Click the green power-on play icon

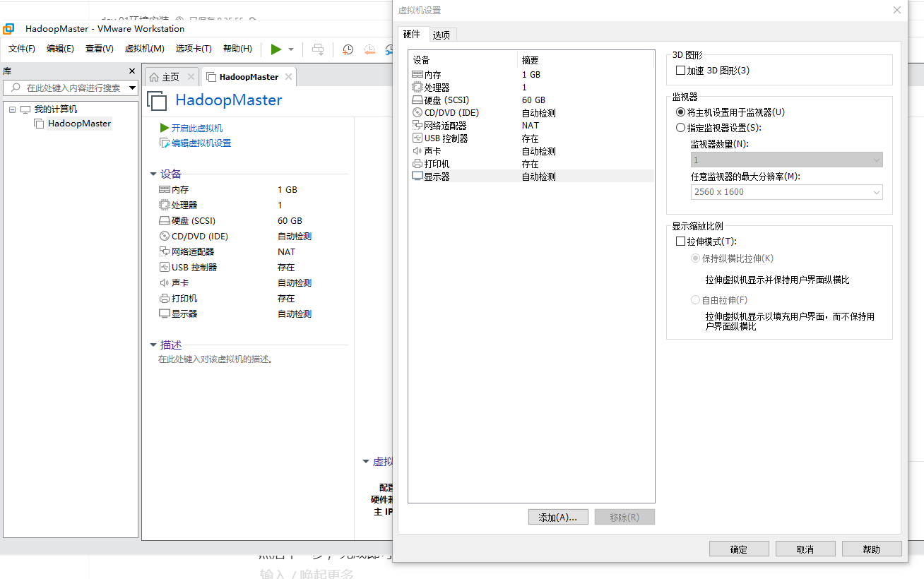click(x=276, y=49)
